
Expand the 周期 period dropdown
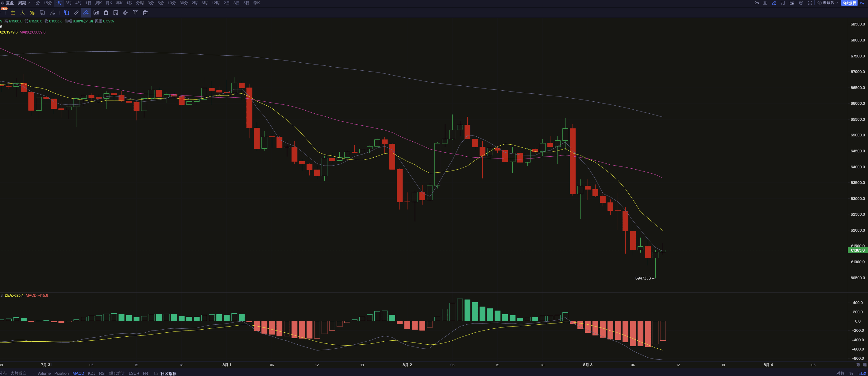click(x=24, y=3)
